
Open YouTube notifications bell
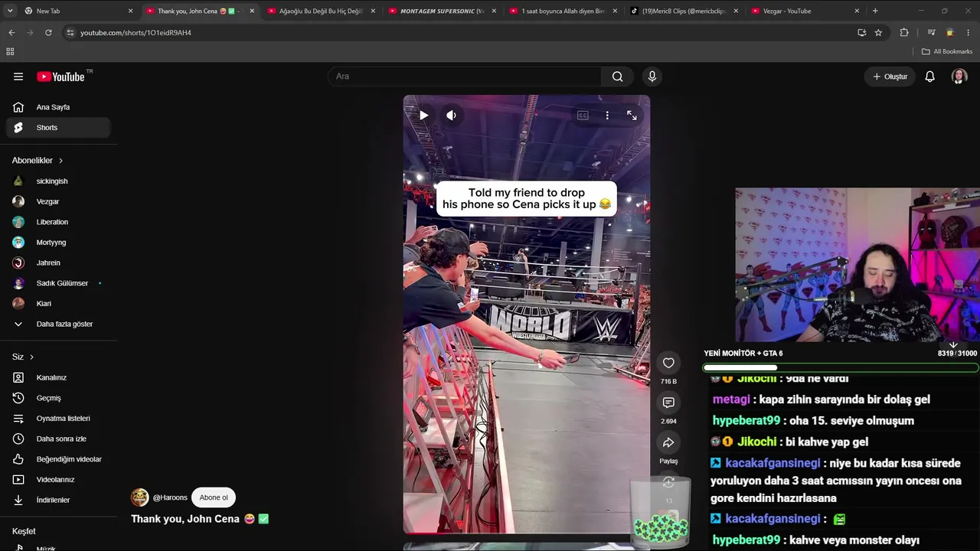pos(929,77)
